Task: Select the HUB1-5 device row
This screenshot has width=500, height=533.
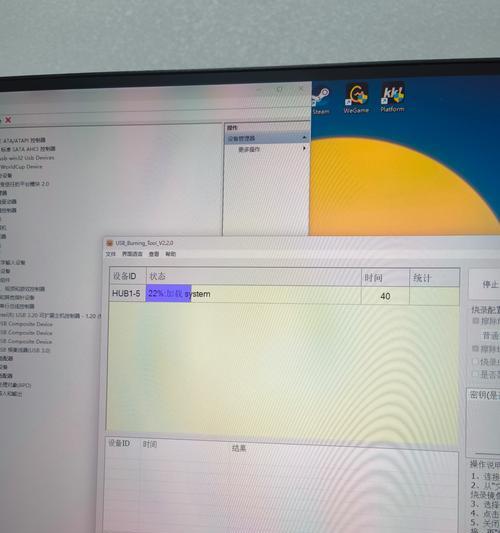Action: tap(284, 295)
